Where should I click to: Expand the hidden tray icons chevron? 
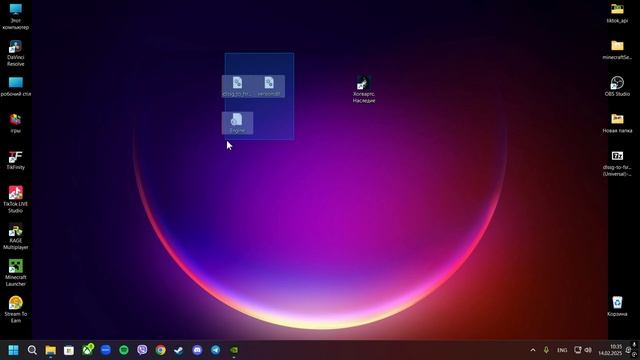coord(533,350)
